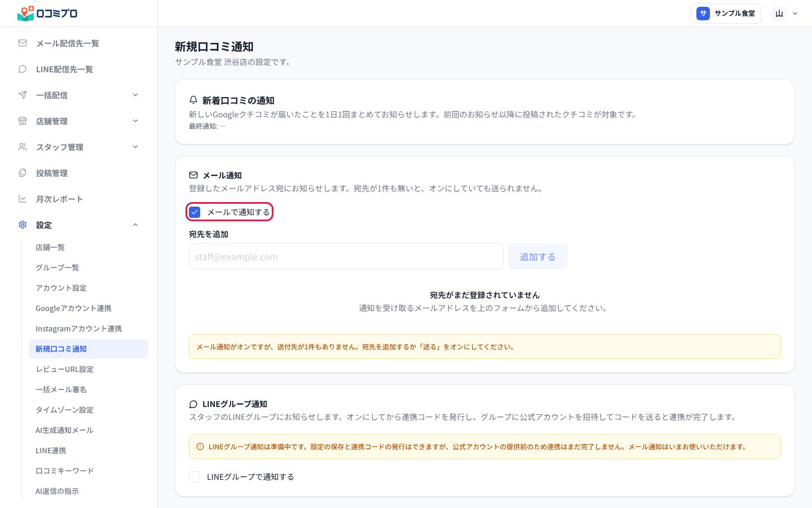
Task: Expand the 一括配信 submenu chevron
Action: [135, 95]
